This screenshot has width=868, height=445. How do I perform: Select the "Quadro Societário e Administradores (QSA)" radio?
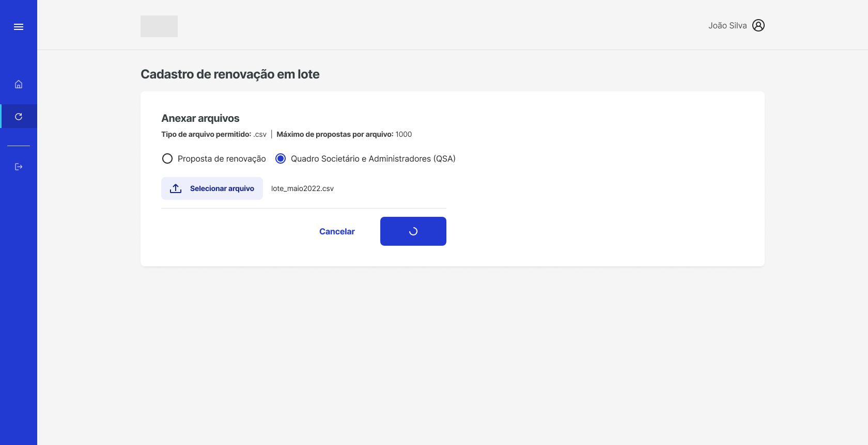(281, 158)
